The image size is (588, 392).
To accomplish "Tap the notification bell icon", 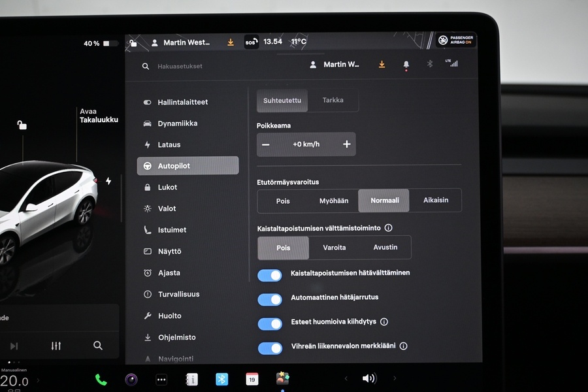I will coord(406,65).
